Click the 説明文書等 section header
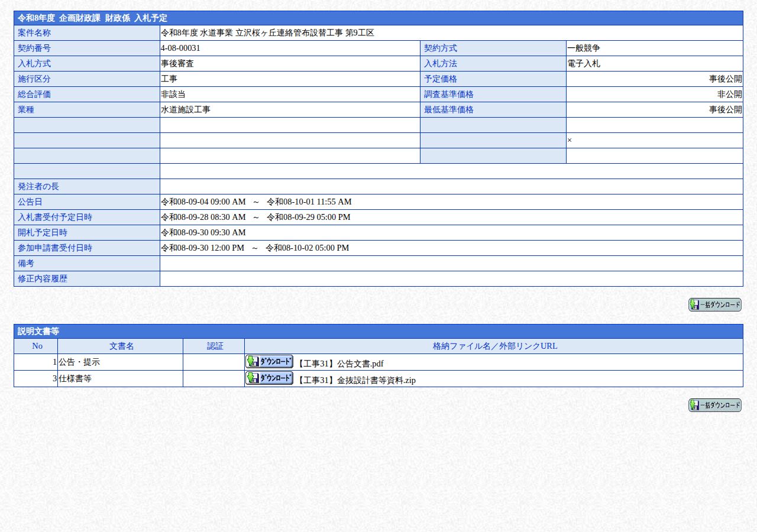Viewport: 757px width, 532px height. point(378,332)
